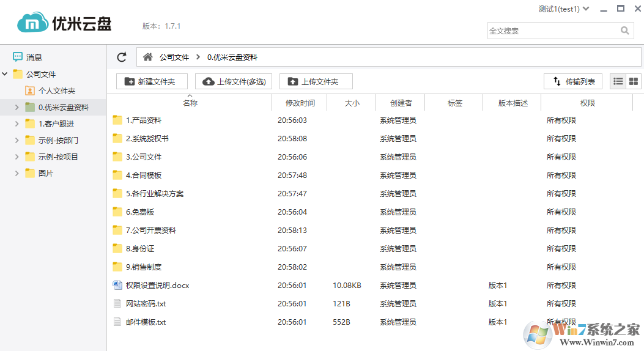Viewport: 644px width, 351px height.
Task: Click folder name 2.系统授权书
Action: pos(147,138)
